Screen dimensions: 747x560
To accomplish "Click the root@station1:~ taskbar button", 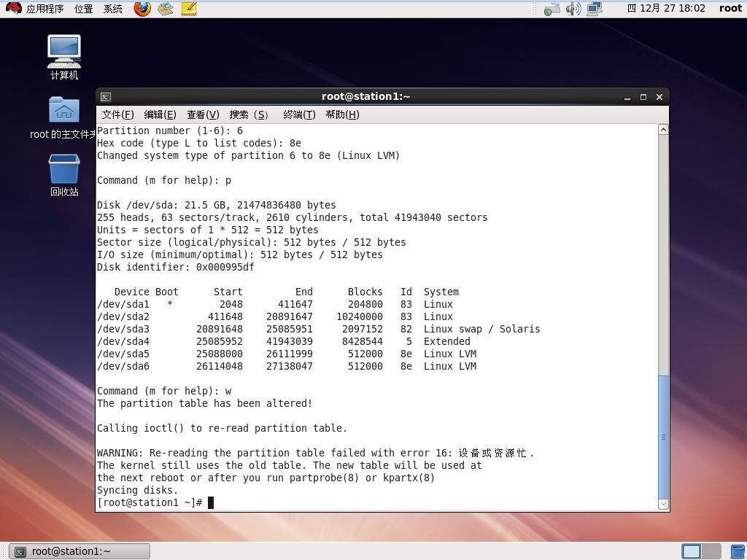I will click(80, 551).
